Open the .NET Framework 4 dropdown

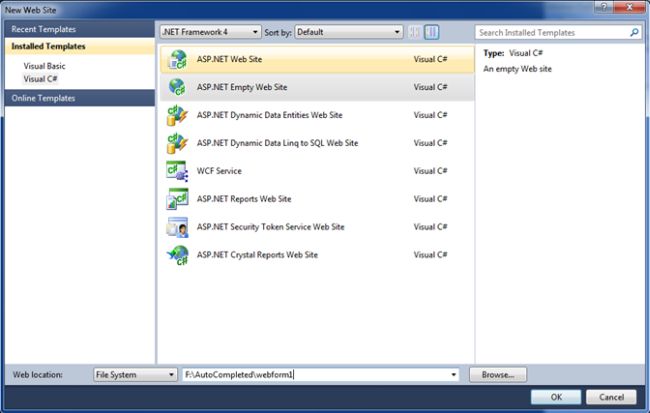tap(211, 32)
